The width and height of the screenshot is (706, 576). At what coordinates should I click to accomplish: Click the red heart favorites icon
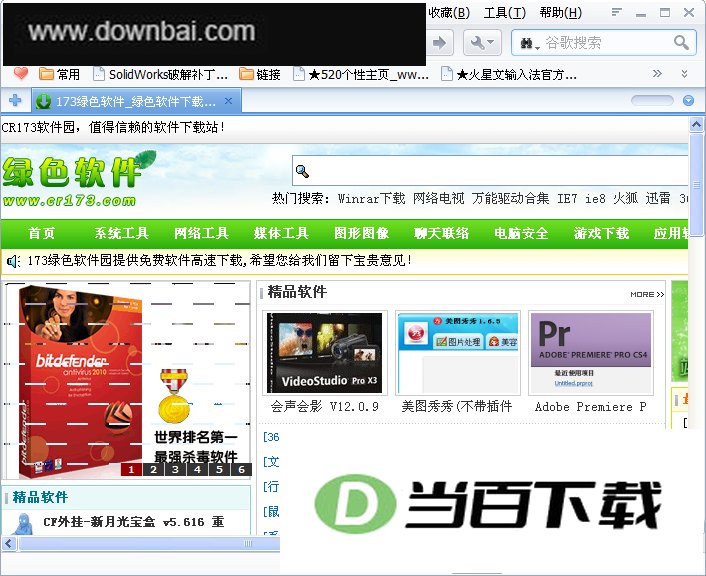[x=21, y=73]
